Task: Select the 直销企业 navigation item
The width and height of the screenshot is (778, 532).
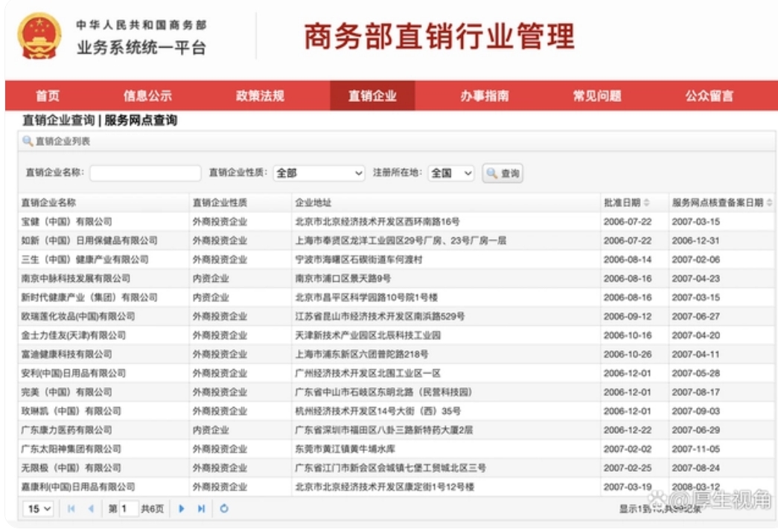Action: click(373, 96)
